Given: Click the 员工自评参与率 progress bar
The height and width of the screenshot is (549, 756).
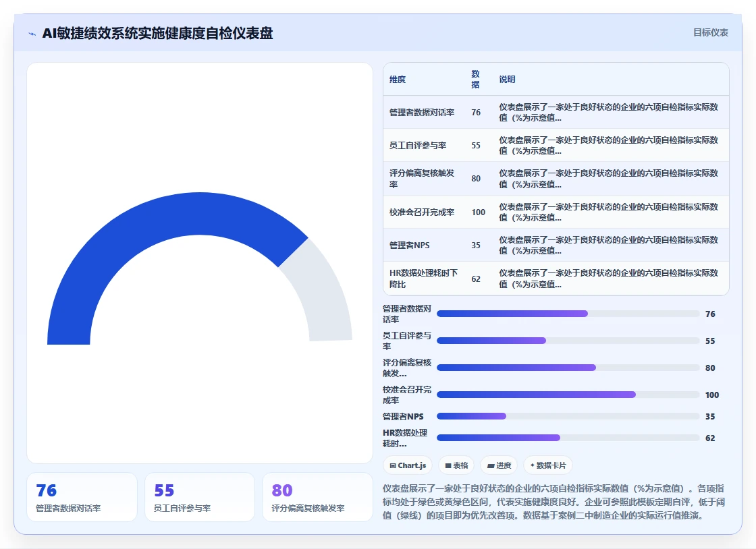Looking at the screenshot, I should tap(568, 341).
